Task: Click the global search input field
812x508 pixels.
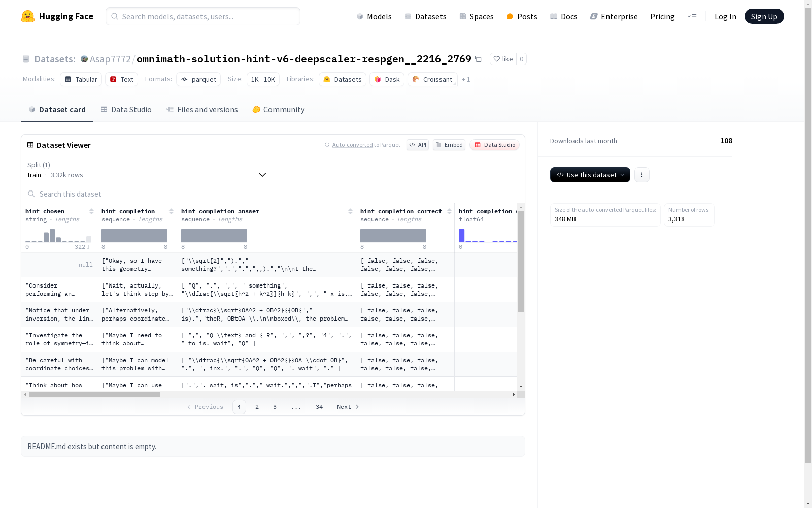Action: [203, 16]
